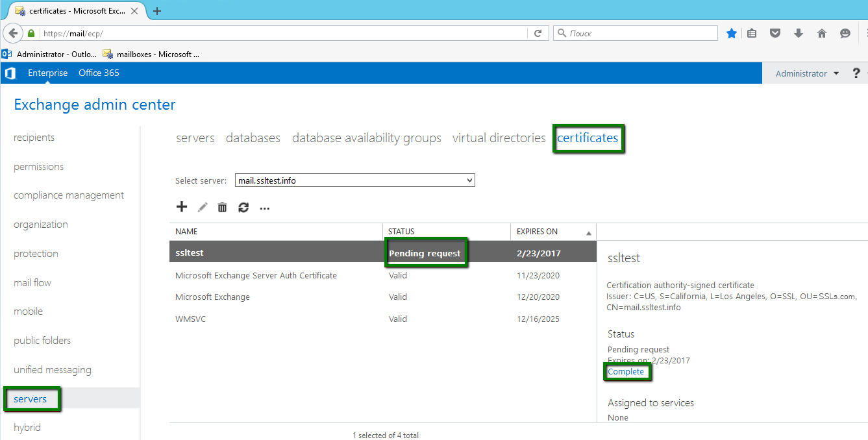The height and width of the screenshot is (440, 868).
Task: Open the Administrator - Outlook bookmark
Action: coord(49,55)
